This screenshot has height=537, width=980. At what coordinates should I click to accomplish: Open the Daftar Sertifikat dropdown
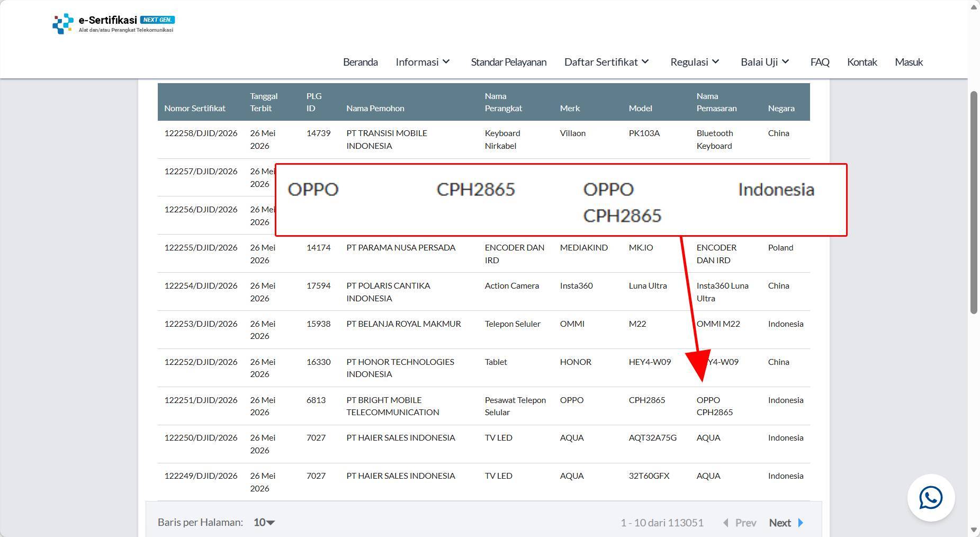pos(607,62)
